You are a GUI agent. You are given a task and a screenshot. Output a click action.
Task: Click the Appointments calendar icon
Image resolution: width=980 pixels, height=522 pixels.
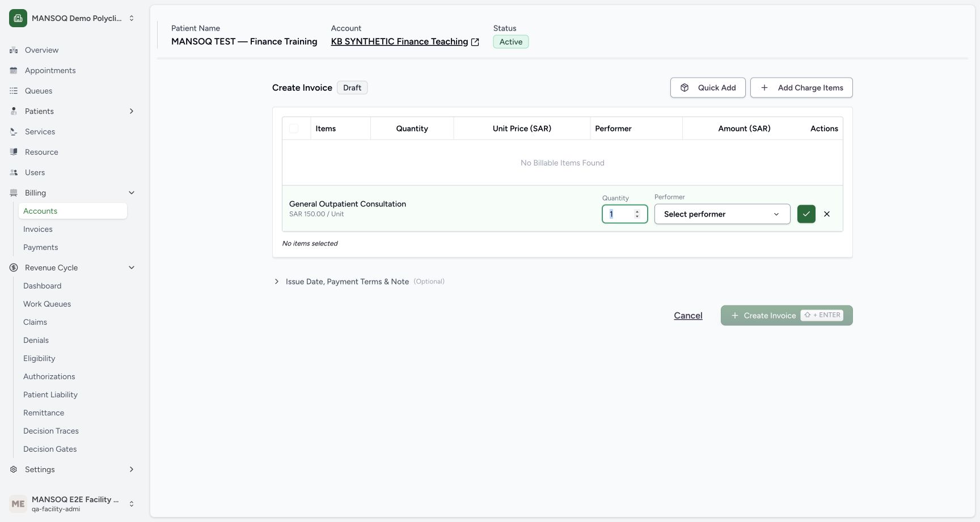[14, 70]
